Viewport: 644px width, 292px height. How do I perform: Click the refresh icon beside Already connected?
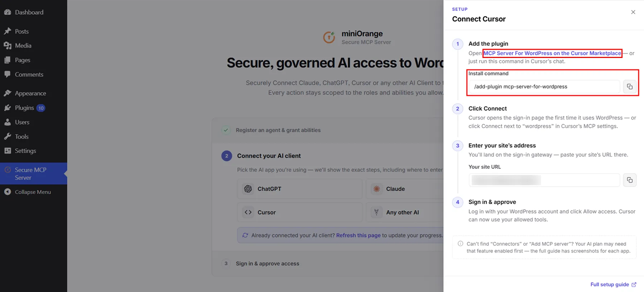click(x=245, y=235)
